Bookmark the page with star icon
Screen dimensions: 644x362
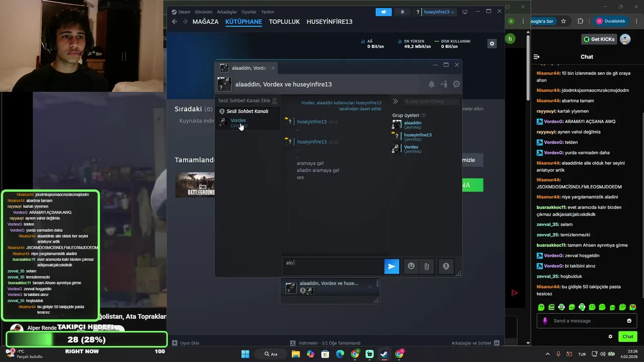(x=563, y=21)
